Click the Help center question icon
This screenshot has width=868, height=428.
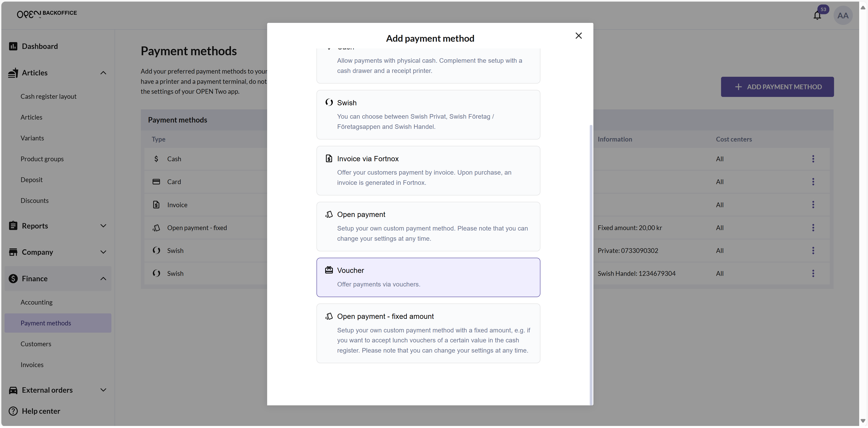pyautogui.click(x=13, y=411)
